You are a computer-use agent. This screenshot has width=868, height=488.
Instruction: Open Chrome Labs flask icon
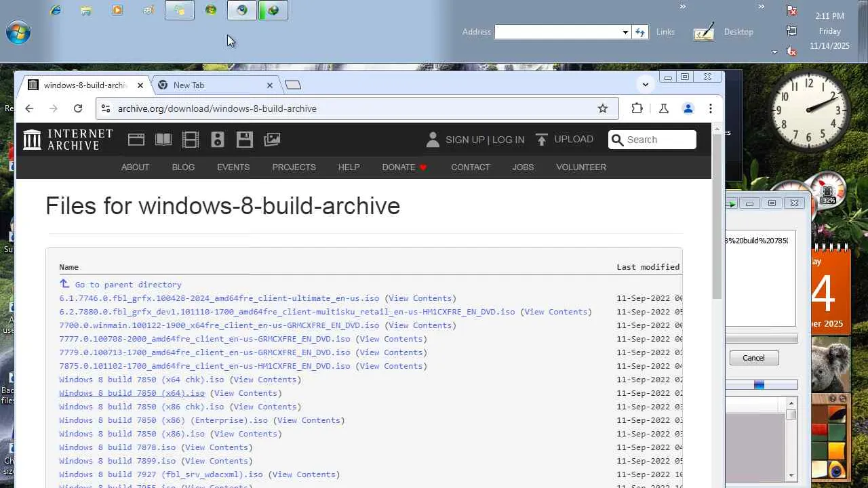click(664, 108)
